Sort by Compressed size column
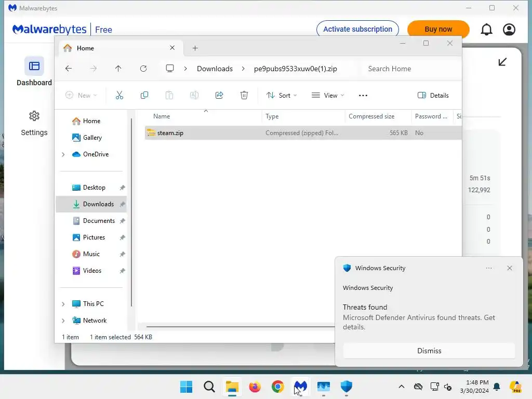Screen dimensions: 532x399 click(378, 116)
